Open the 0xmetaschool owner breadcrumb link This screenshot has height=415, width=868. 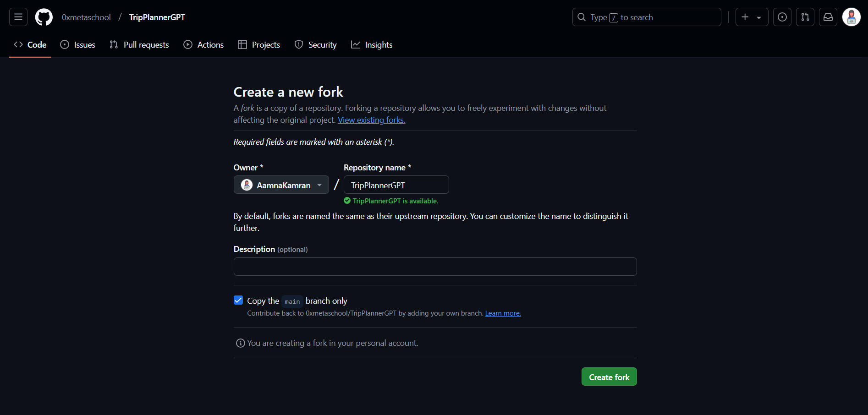[86, 17]
